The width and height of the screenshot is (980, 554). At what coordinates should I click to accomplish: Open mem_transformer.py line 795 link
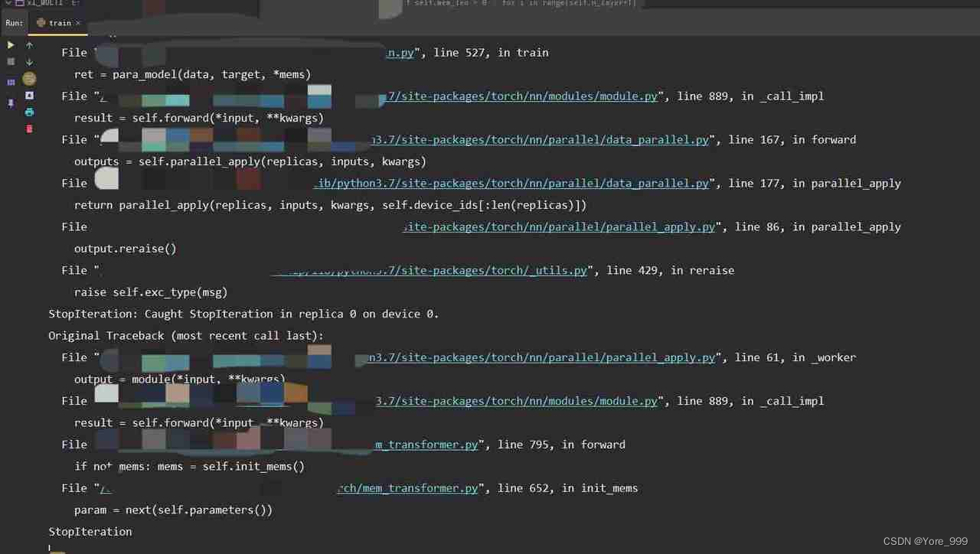426,445
